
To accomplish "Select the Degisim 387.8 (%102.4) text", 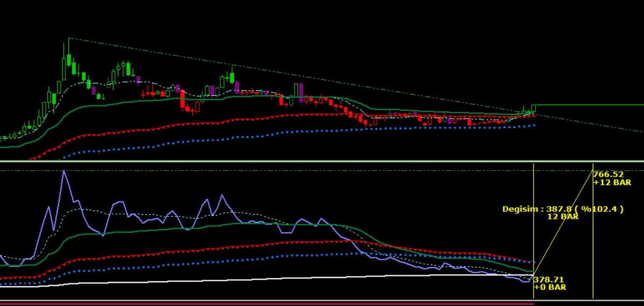I will (563, 209).
